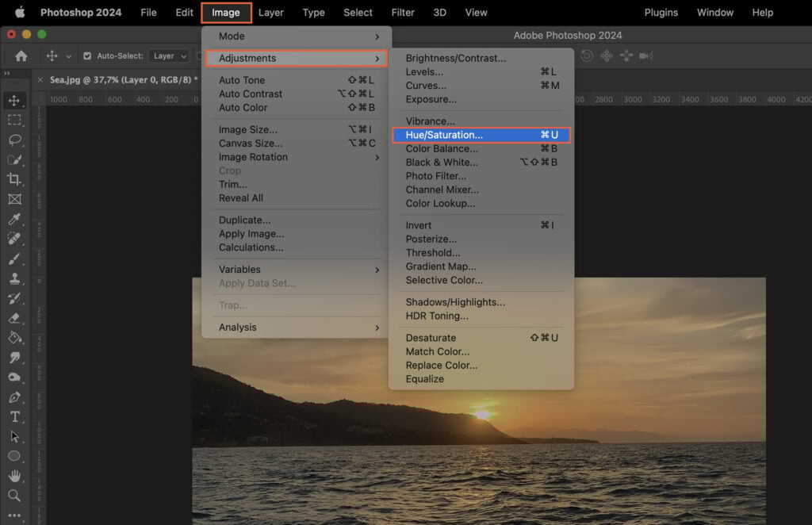This screenshot has height=525, width=812.
Task: Choose Hue/Saturation from the Adjustments submenu
Action: [x=444, y=134]
